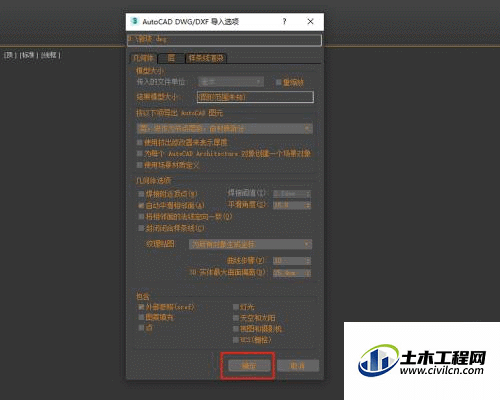Open the 样条线渲染 tab
This screenshot has height=400, width=500.
coord(206,58)
